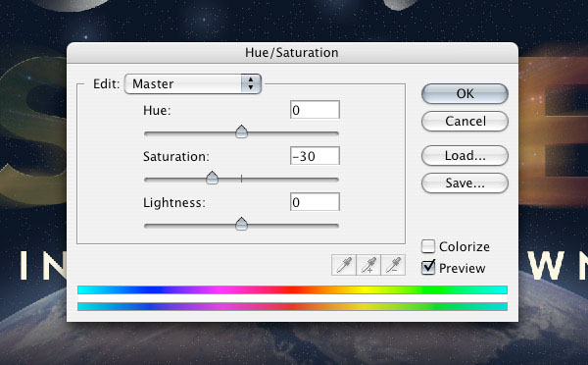Cancel the Hue/Saturation dialog
Screen dimensions: 588x365
click(465, 122)
